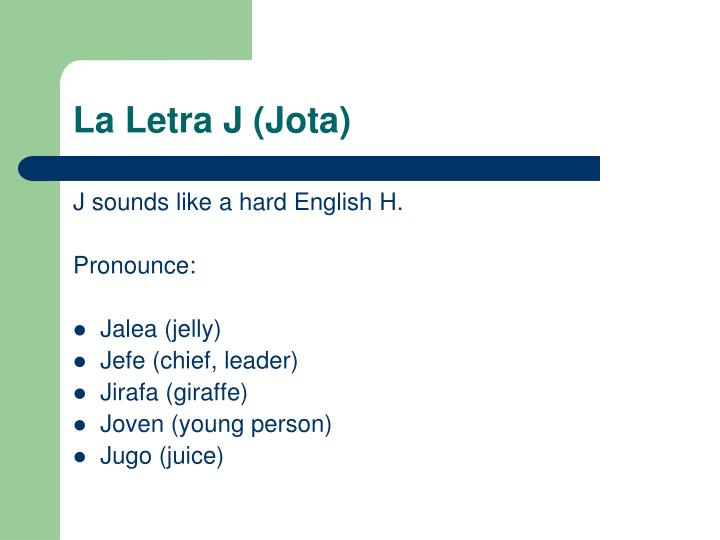
Task: Click the Jugo (juice) list item
Action: [x=162, y=457]
